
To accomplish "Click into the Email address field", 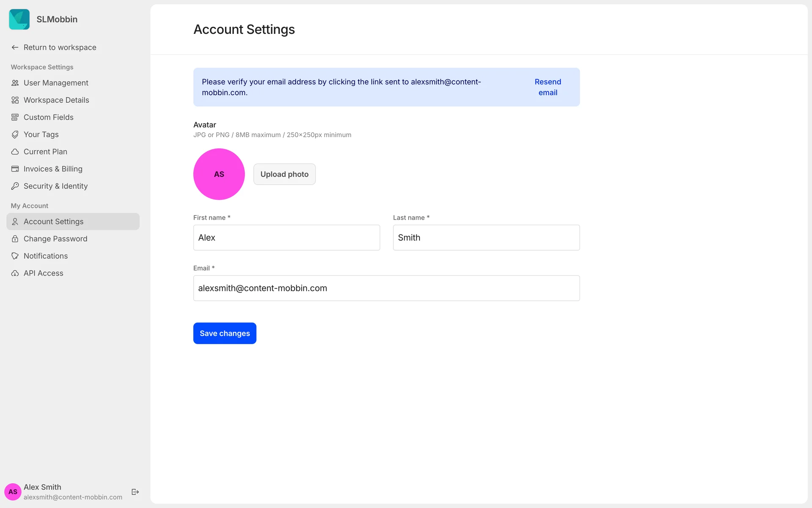I will [x=386, y=288].
